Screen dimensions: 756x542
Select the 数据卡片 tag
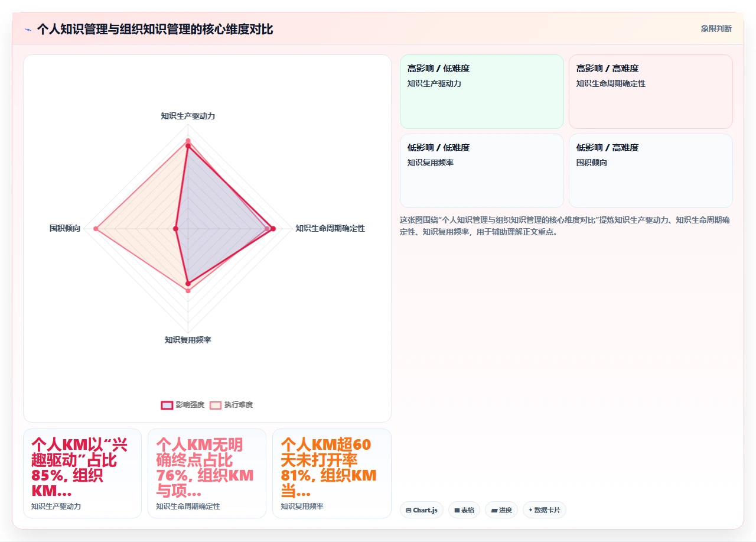pos(545,510)
